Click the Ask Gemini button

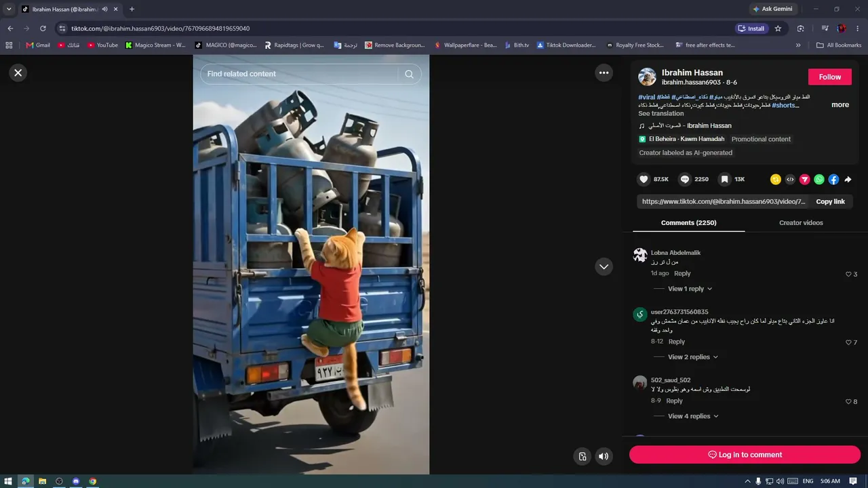[x=772, y=9]
